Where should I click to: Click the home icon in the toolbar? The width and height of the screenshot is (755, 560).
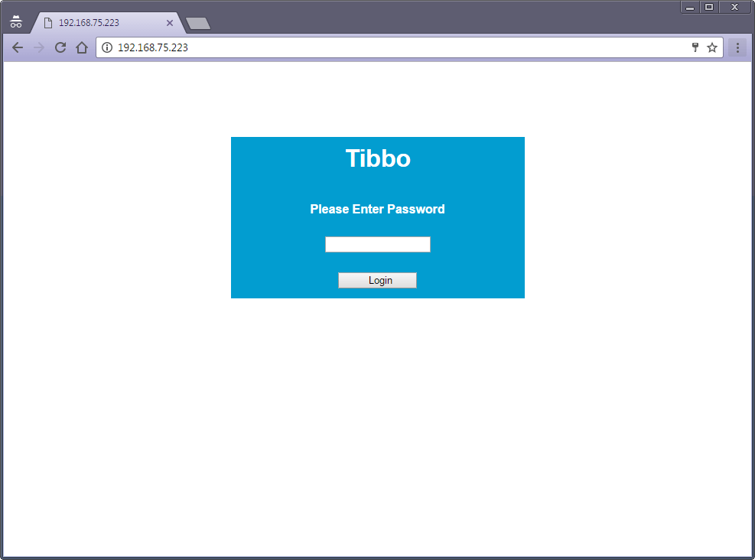(82, 47)
